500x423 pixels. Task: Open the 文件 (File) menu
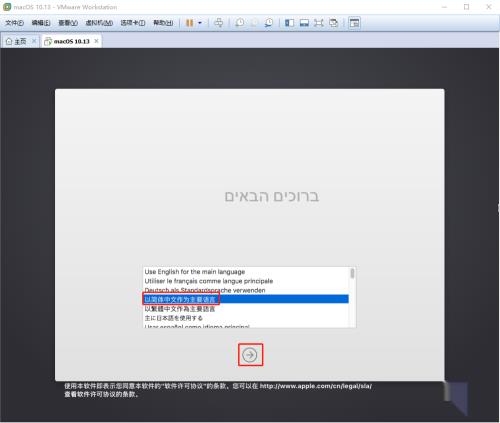pos(14,23)
